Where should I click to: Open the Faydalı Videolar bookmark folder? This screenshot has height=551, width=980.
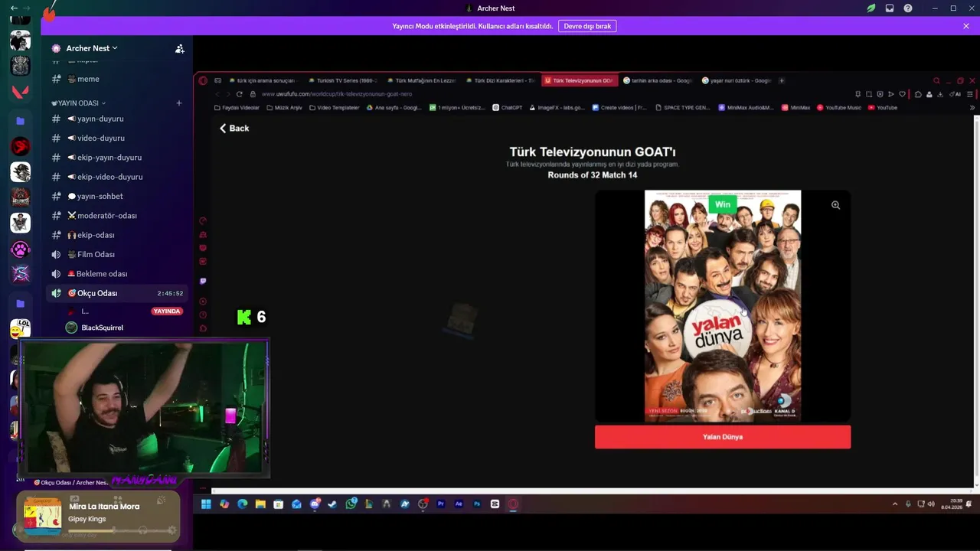point(237,108)
